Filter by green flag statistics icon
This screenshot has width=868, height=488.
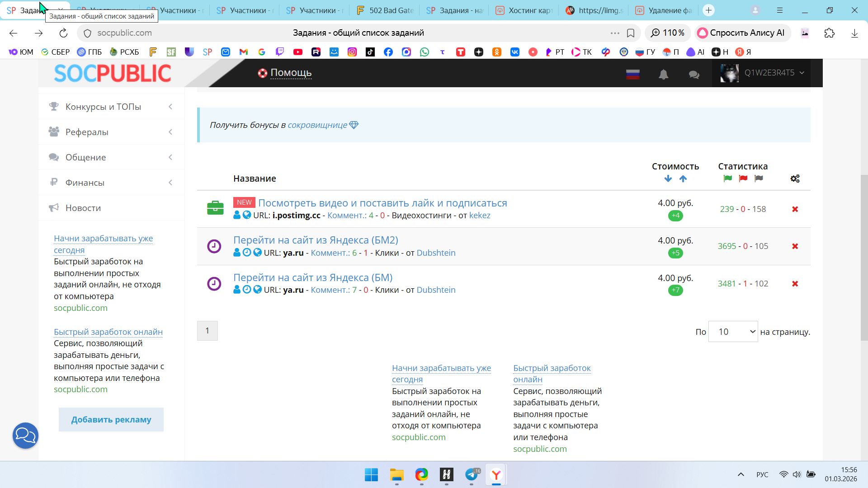pyautogui.click(x=727, y=179)
